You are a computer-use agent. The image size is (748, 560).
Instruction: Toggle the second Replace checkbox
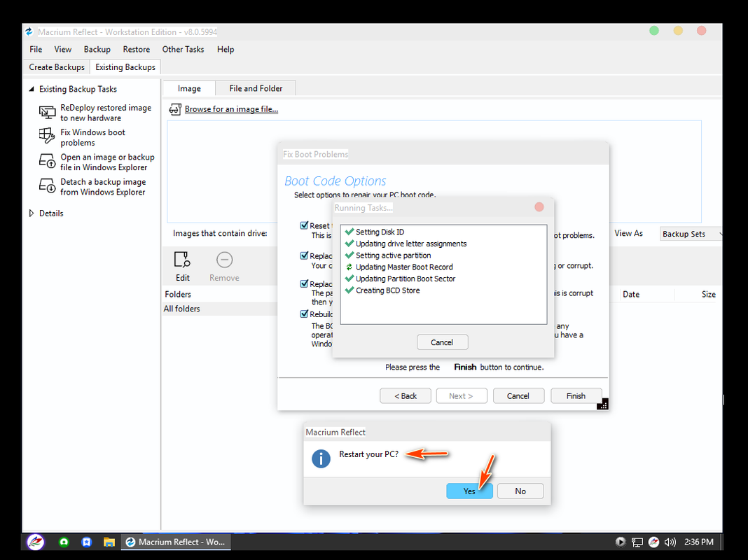(x=304, y=283)
